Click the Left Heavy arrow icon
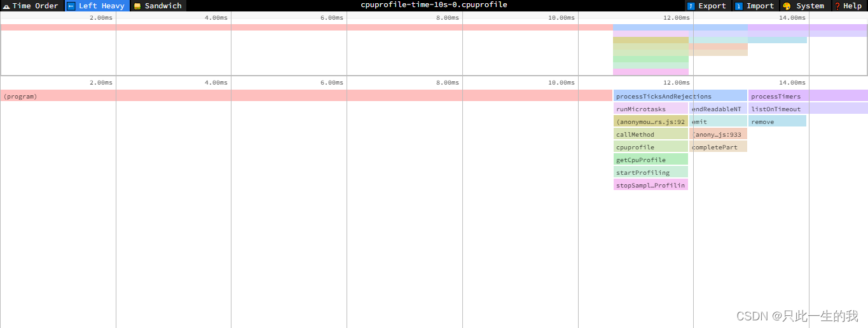The height and width of the screenshot is (328, 868). 71,6
